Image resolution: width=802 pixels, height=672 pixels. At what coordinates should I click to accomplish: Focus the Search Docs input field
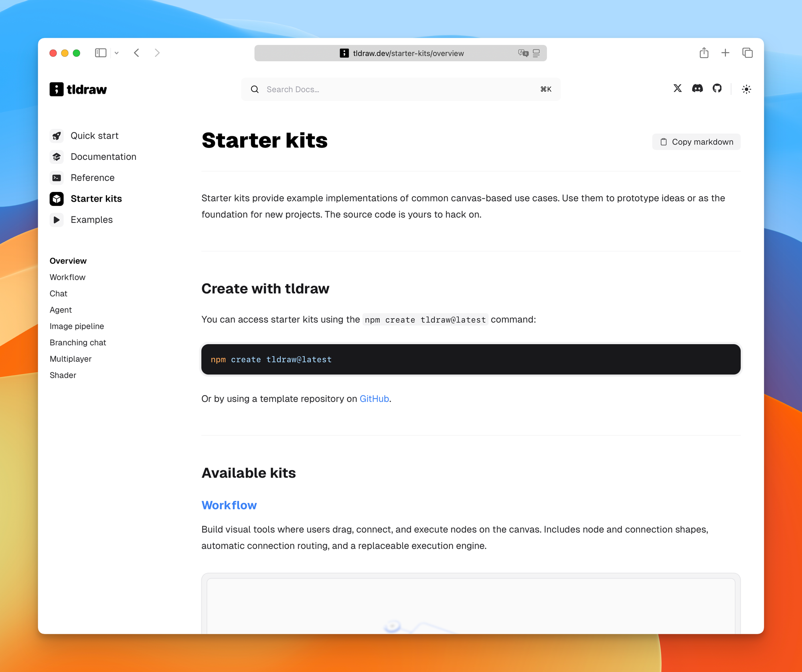pyautogui.click(x=401, y=89)
